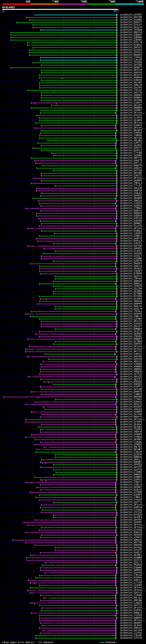Screen dimensions: 146x644
Task: Click the UniRef100_Q3EBH6 label
Action: tap(131, 37)
